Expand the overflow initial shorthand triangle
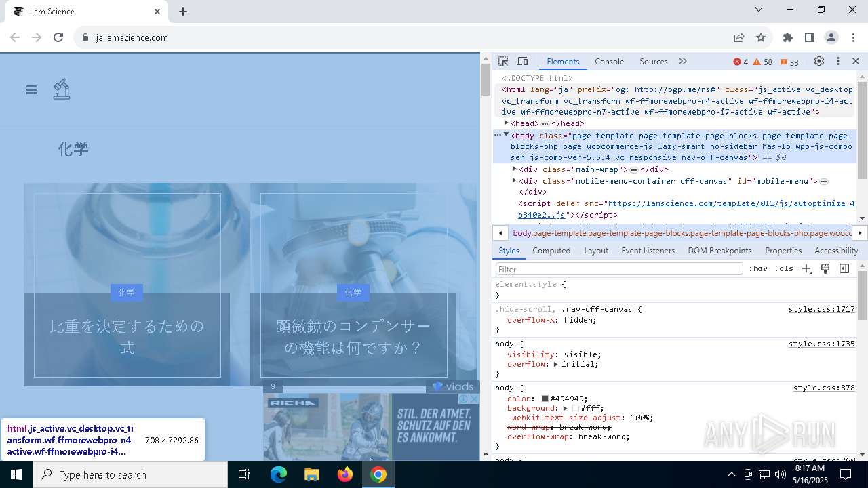This screenshot has height=488, width=868. [x=555, y=364]
